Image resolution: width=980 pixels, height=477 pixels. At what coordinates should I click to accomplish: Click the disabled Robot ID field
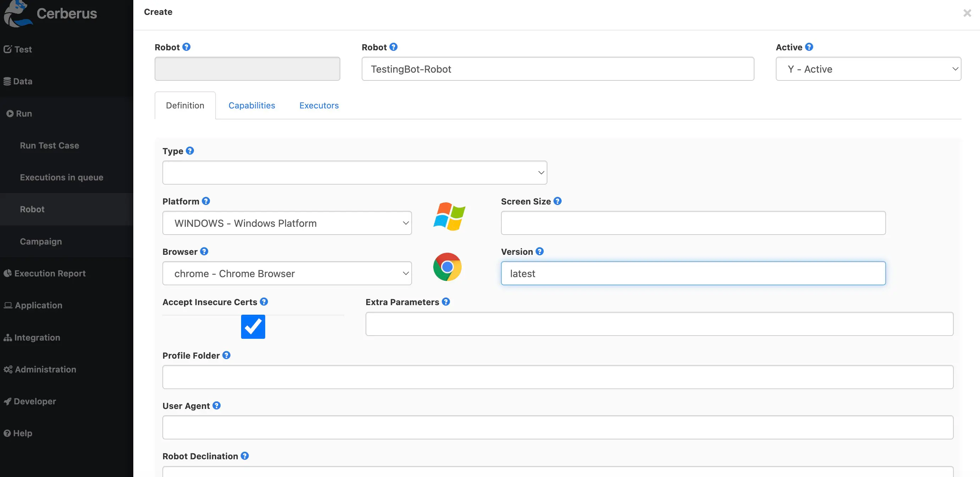[247, 69]
